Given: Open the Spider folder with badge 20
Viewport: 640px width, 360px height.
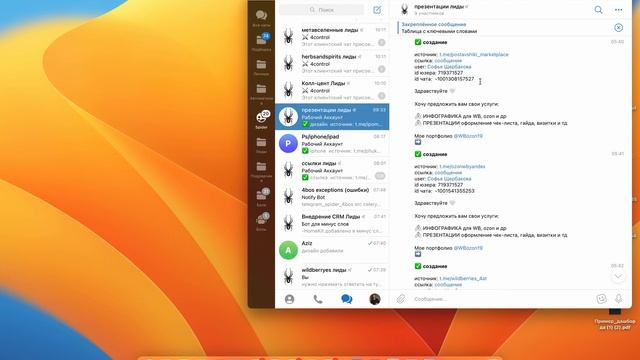Looking at the screenshot, I should [261, 120].
